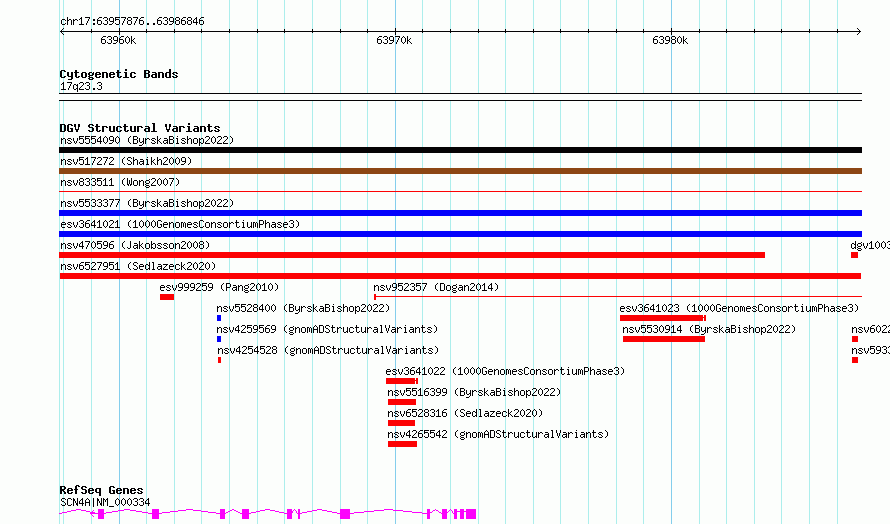Viewport: 890px width, 524px height.
Task: Open the SCN4A|NM_000334 gene label
Action: (105, 502)
